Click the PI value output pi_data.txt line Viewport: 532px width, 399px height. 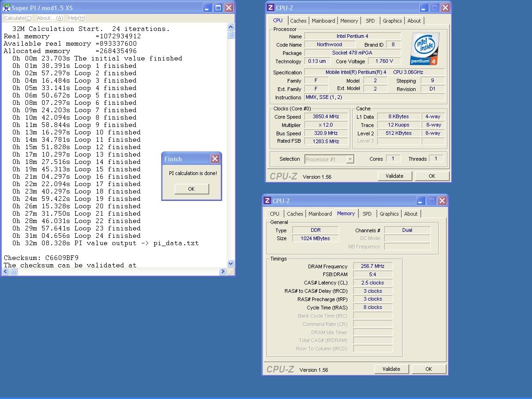tap(105, 243)
